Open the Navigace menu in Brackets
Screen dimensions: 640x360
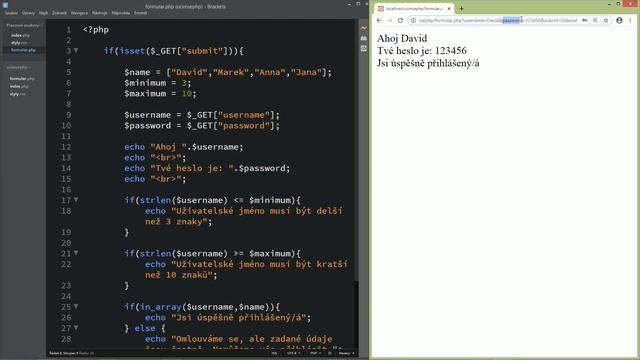pyautogui.click(x=79, y=13)
